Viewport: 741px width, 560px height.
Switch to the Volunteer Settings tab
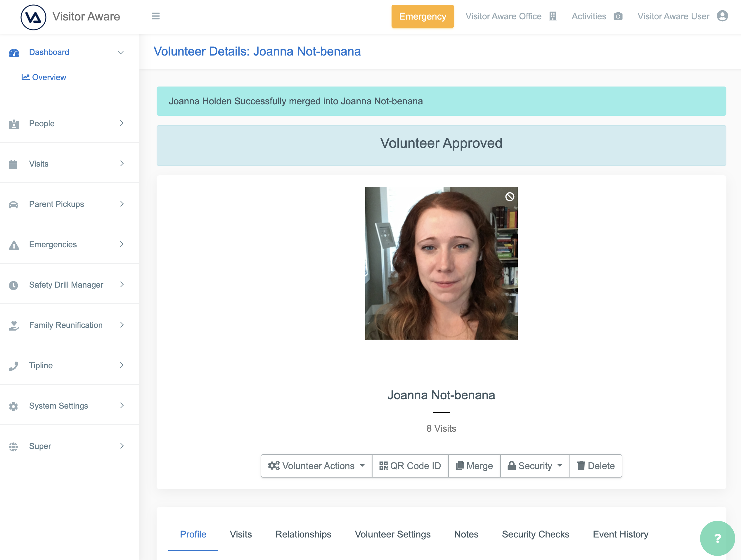pyautogui.click(x=392, y=534)
